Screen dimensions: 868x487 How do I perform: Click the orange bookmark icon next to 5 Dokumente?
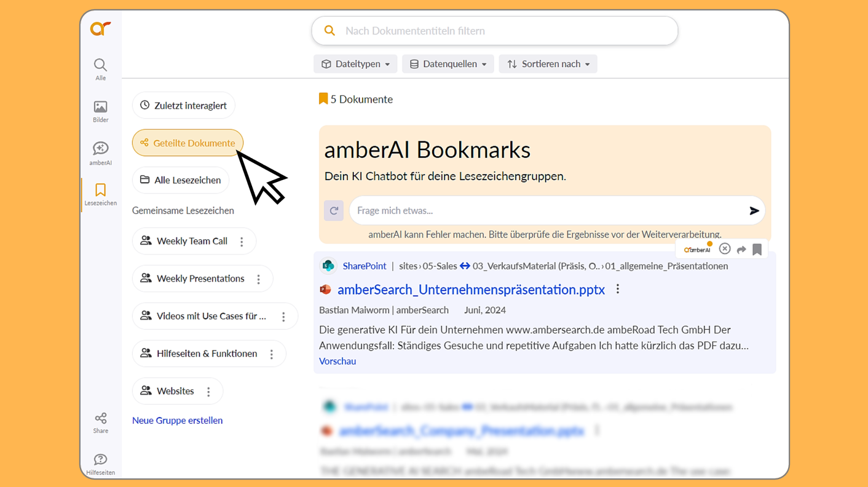coord(323,98)
